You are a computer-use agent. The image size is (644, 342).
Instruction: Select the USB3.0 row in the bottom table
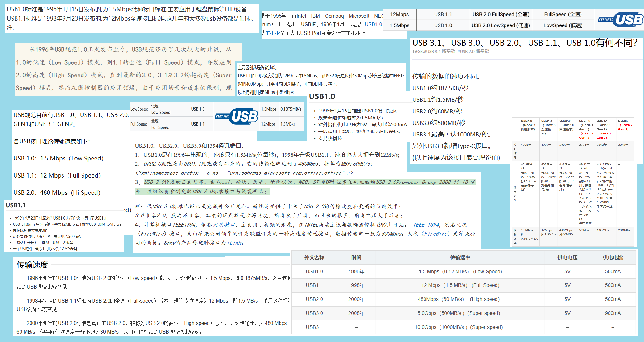coord(314,313)
